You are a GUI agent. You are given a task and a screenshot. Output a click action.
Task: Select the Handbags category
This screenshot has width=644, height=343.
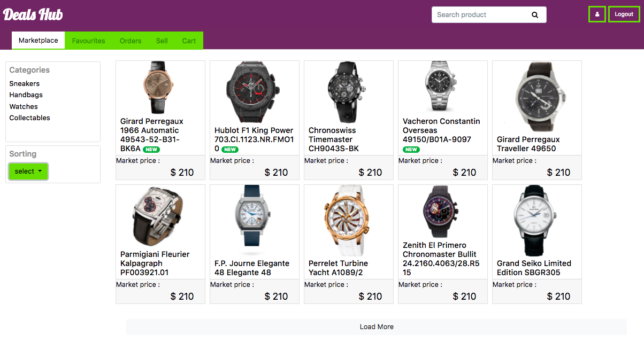[x=26, y=95]
